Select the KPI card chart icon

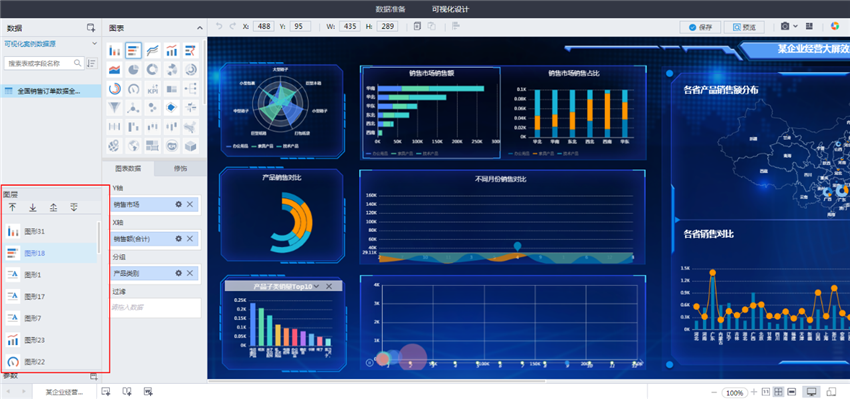point(152,89)
